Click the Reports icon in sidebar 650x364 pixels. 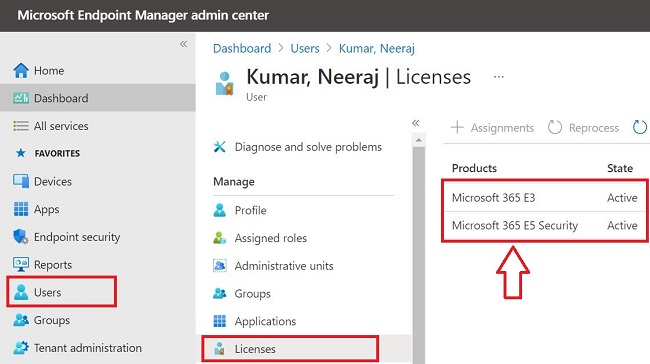coord(21,265)
